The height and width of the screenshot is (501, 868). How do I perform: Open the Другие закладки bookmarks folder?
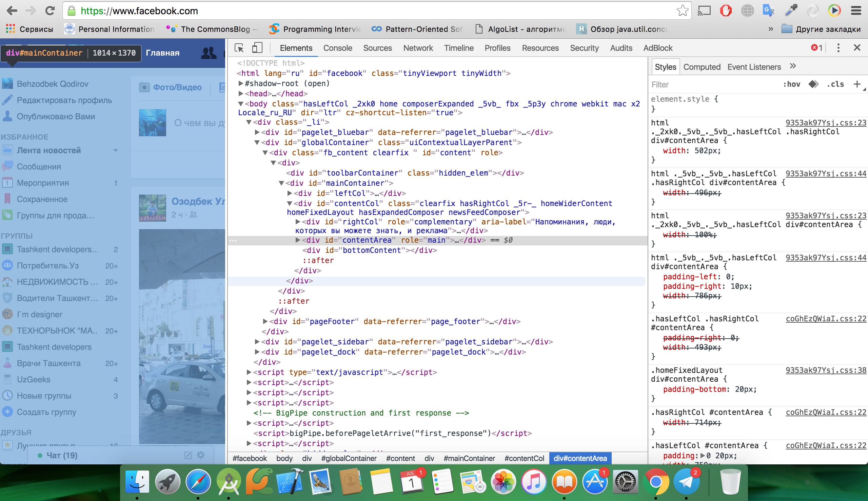point(821,29)
